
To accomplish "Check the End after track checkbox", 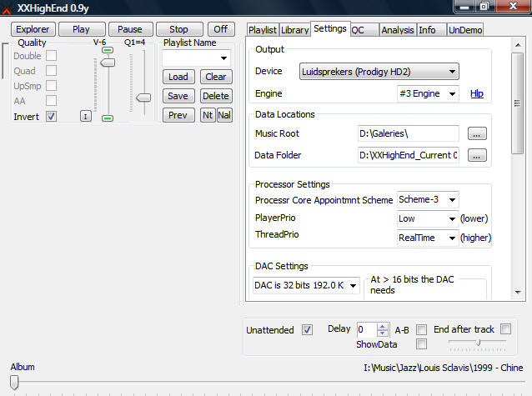I will pos(505,328).
